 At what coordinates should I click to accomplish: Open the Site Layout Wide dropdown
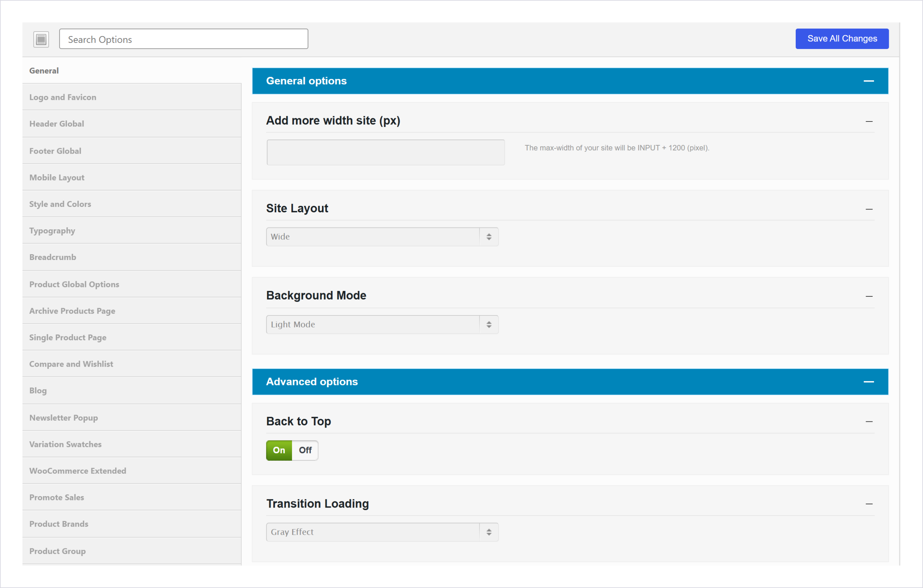point(382,237)
